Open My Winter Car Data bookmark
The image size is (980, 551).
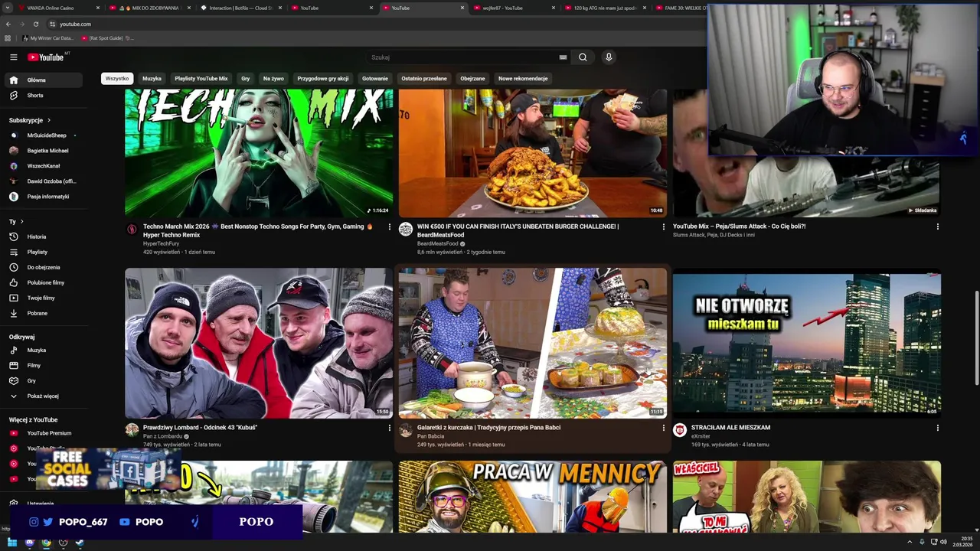[47, 38]
